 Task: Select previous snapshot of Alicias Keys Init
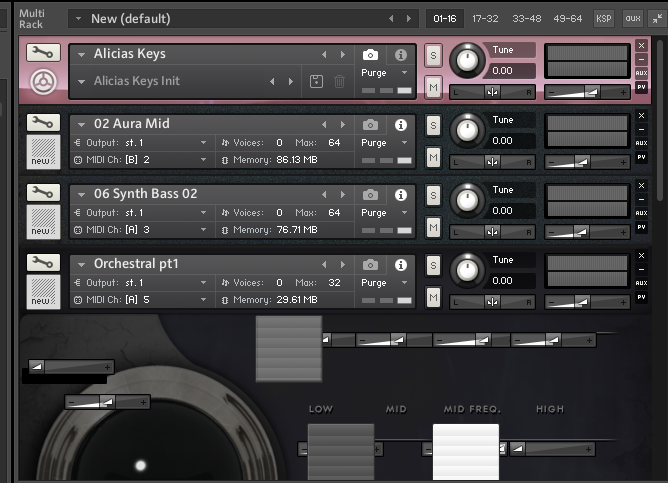(x=272, y=81)
